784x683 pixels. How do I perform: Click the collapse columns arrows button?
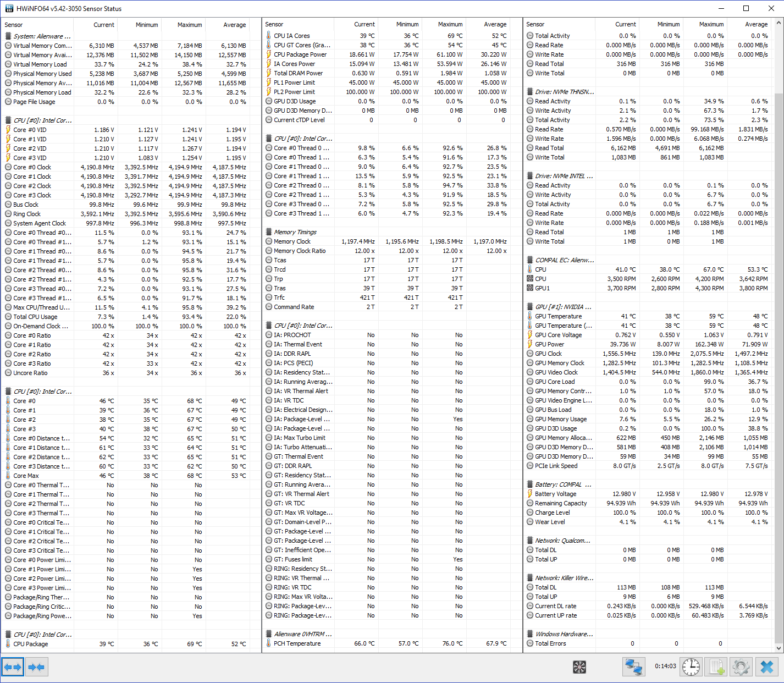[37, 667]
